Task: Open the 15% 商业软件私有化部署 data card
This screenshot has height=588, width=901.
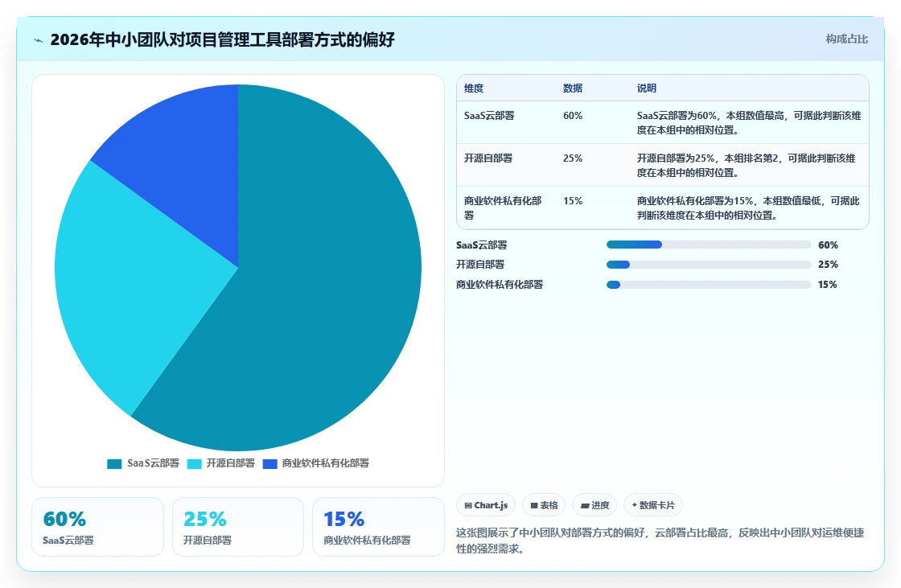Action: [x=378, y=527]
